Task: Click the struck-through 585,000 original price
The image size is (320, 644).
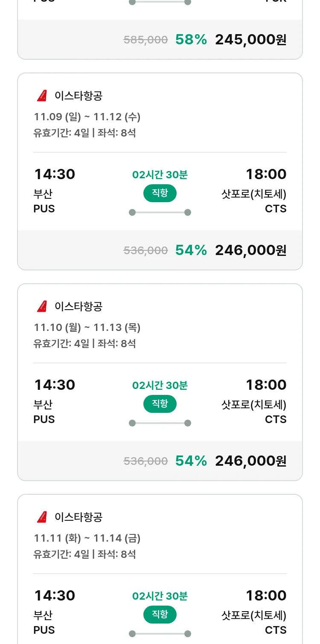Action: tap(145, 40)
